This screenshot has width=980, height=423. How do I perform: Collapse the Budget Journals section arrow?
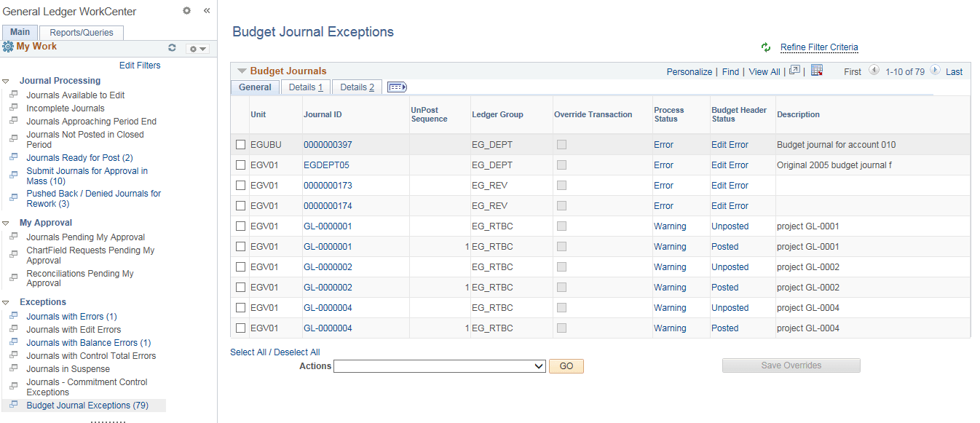[242, 71]
